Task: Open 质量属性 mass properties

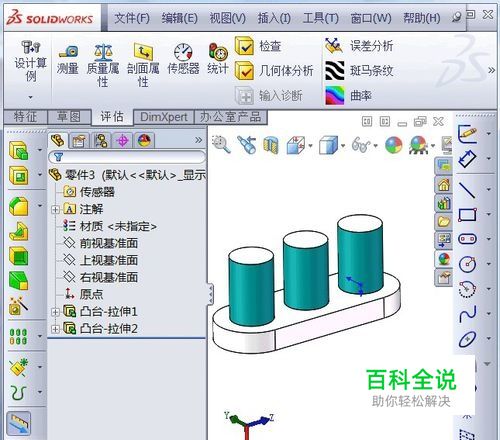Action: 103,65
